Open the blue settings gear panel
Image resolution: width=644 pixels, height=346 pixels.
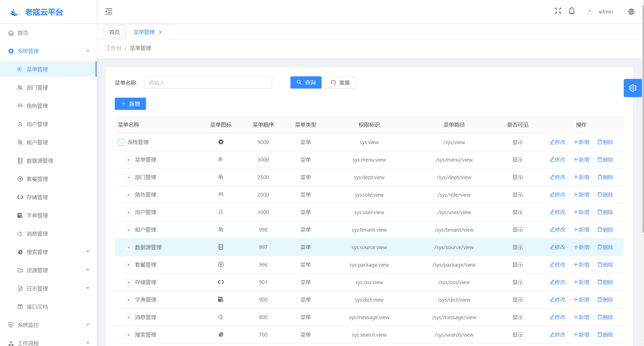633,88
